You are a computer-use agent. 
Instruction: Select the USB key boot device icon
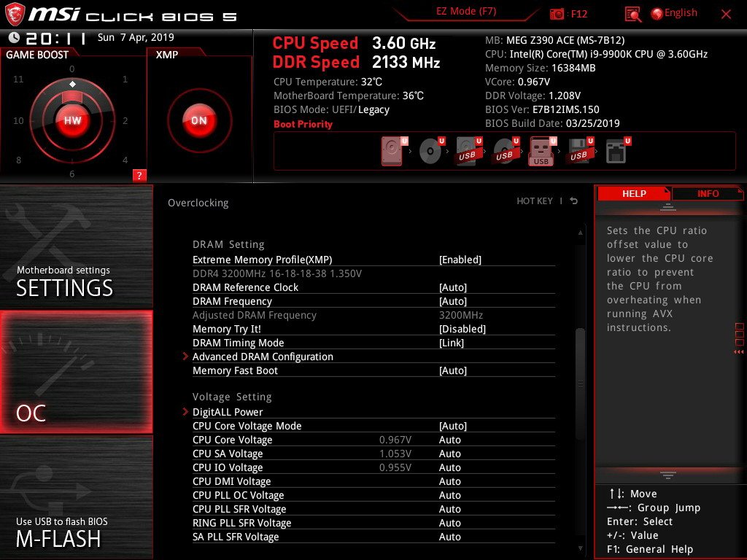(x=543, y=151)
